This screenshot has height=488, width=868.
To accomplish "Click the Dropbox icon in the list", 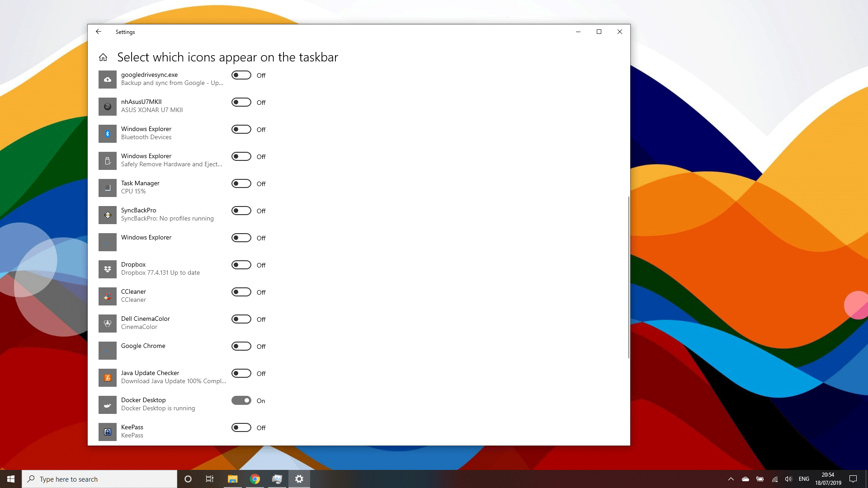I will (107, 269).
